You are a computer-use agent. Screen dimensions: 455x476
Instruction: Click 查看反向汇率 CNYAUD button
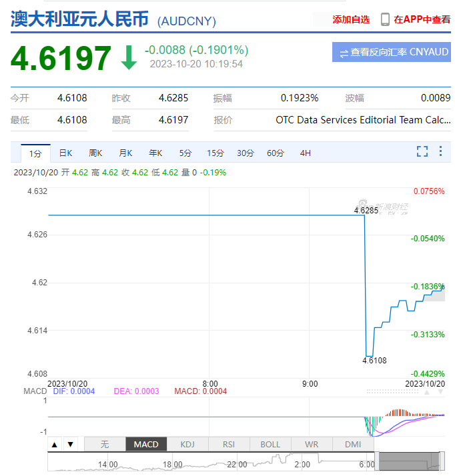click(x=391, y=53)
